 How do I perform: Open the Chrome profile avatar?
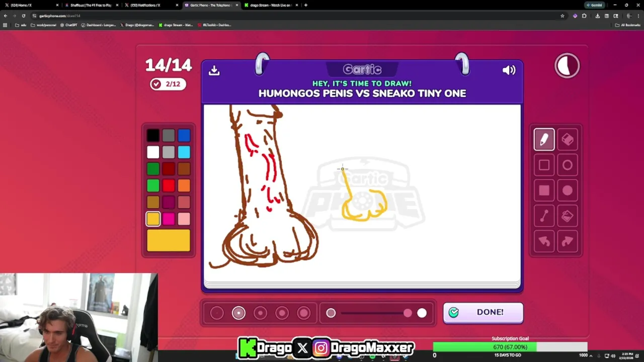[629, 16]
